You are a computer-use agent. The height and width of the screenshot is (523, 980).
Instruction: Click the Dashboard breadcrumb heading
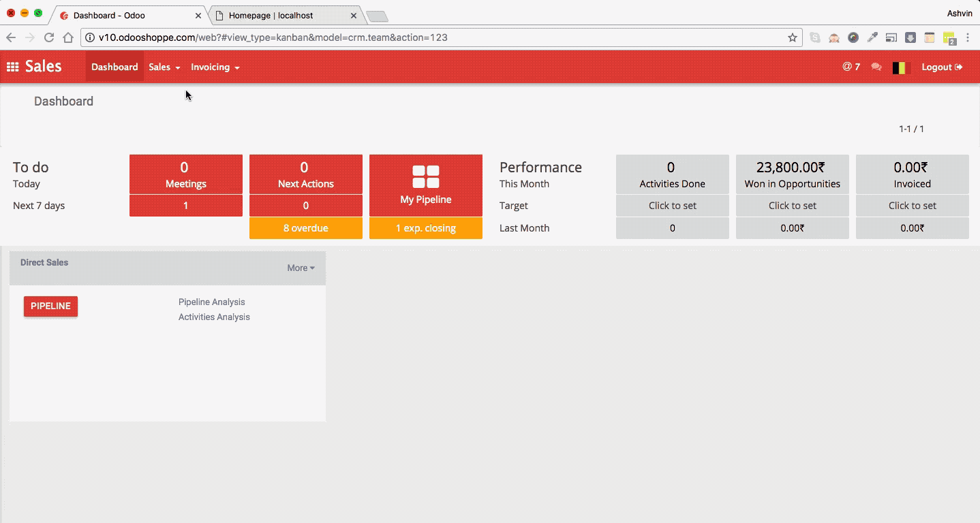(x=63, y=101)
